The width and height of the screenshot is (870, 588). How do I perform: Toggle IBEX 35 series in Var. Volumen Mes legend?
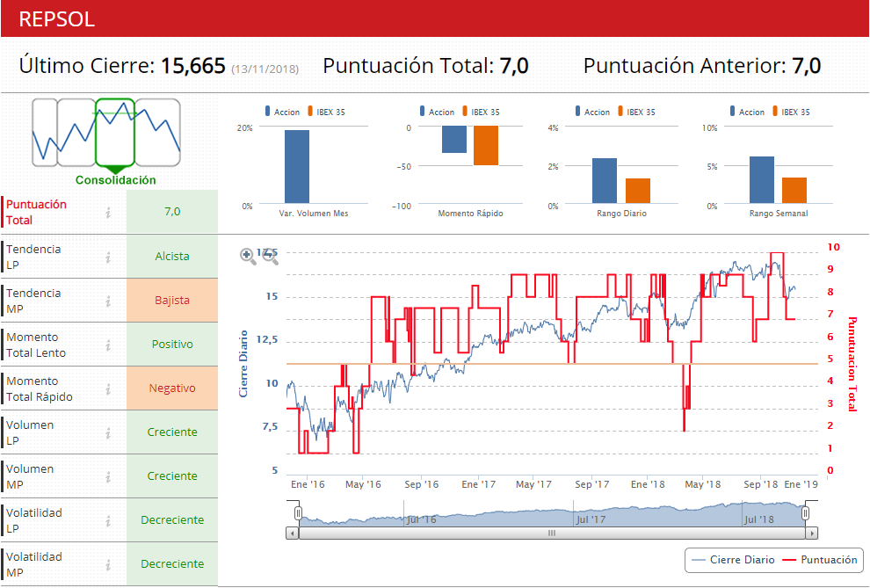tap(326, 112)
